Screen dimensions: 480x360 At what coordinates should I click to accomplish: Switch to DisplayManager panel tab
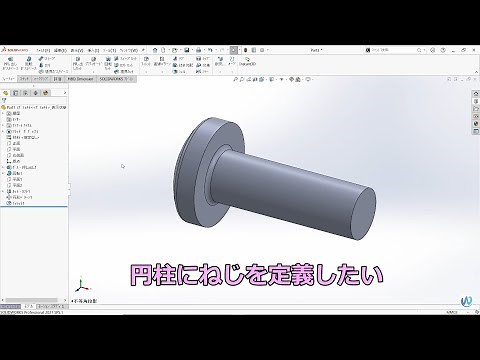pos(46,93)
